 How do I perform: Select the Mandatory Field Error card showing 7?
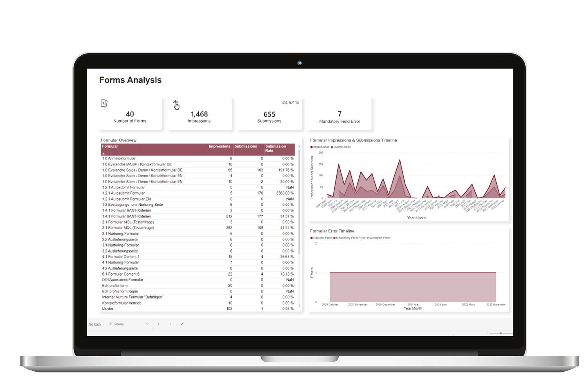point(339,114)
